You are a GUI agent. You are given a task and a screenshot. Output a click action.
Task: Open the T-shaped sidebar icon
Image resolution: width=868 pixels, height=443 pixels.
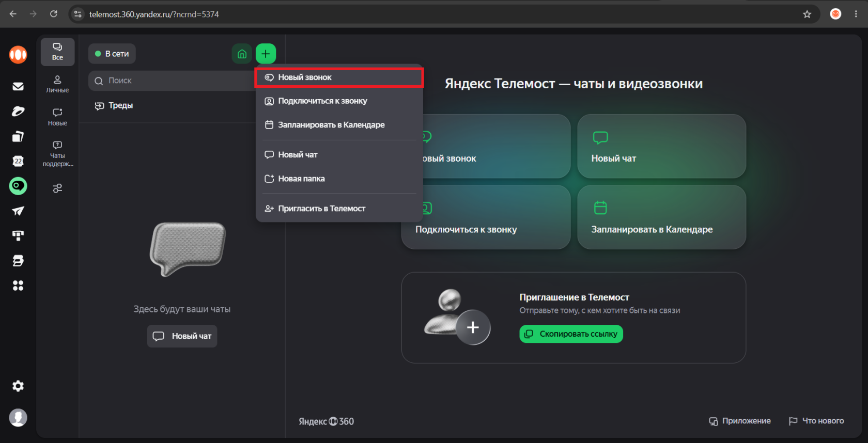(x=18, y=235)
